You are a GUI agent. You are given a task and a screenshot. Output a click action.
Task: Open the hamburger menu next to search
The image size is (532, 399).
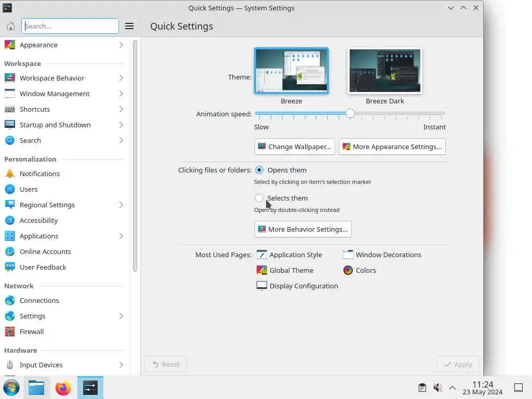[129, 26]
